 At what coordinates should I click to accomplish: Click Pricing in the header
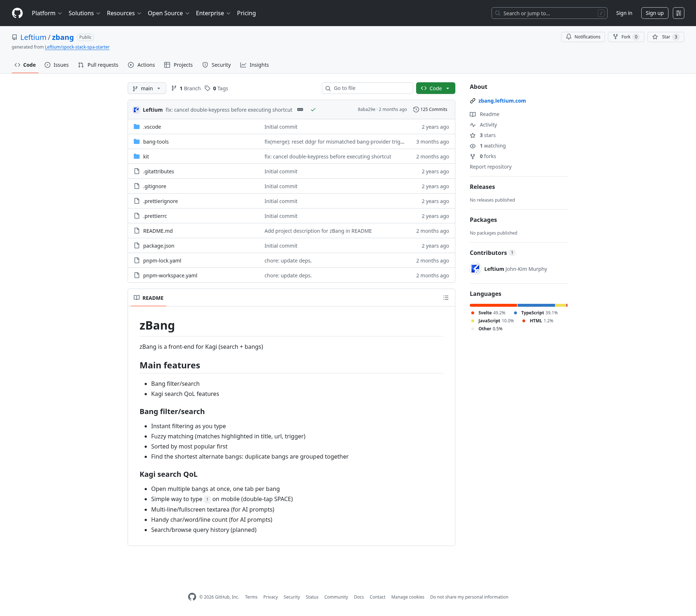click(x=246, y=13)
